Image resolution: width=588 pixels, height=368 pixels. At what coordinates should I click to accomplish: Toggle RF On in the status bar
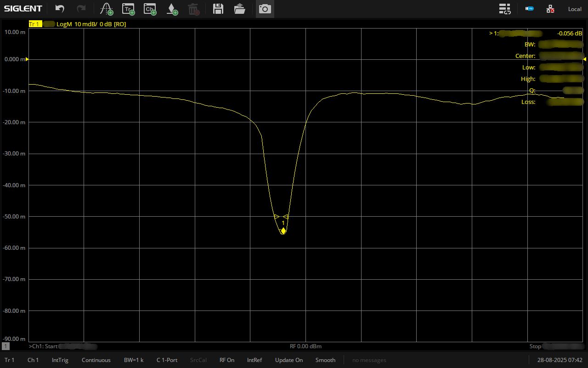227,360
